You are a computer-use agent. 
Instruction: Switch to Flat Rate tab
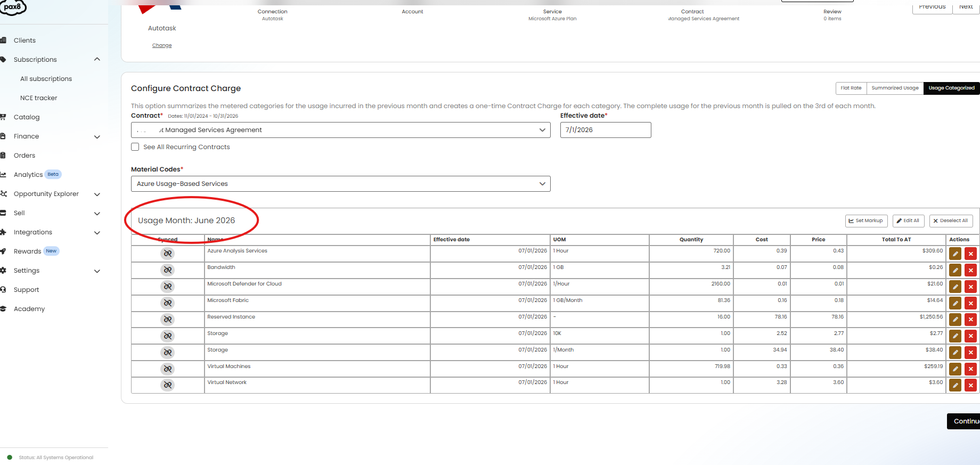[851, 88]
